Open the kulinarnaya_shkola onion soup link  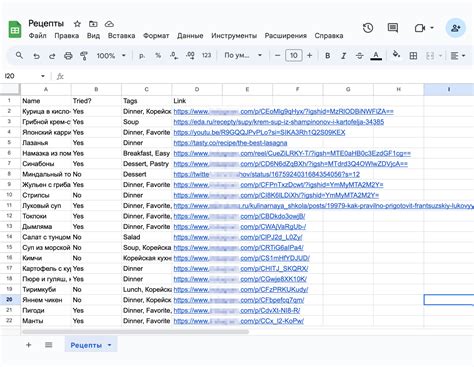tap(324, 206)
